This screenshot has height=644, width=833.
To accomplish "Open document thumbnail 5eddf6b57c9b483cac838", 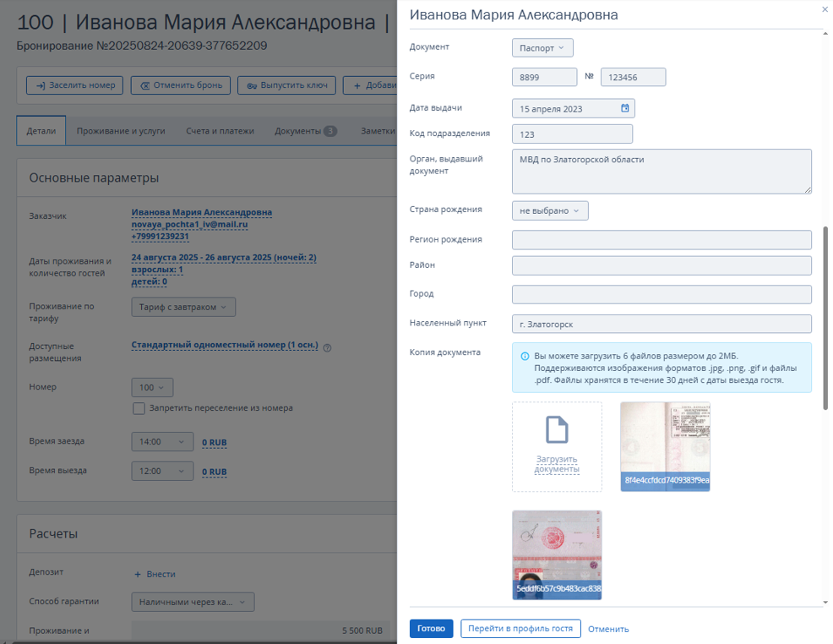I will [557, 555].
